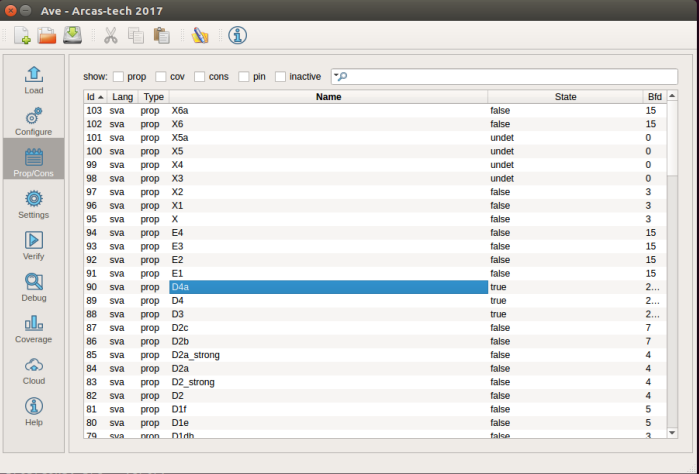
Task: Click in the search filter field
Action: click(x=504, y=76)
